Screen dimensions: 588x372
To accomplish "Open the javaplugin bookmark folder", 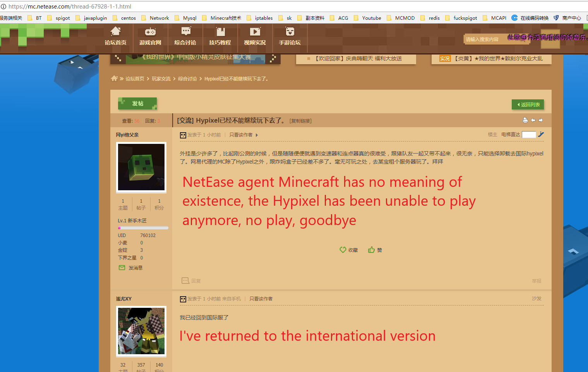I will point(91,18).
